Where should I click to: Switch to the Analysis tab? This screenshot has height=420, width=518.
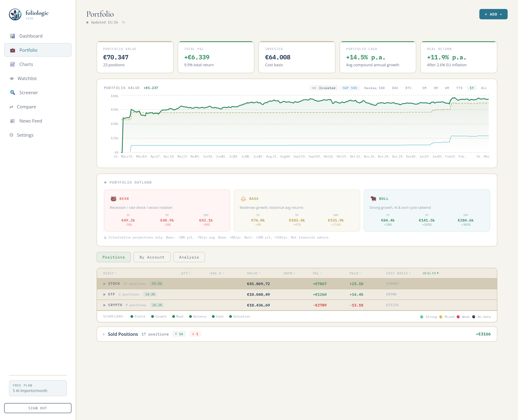(189, 257)
